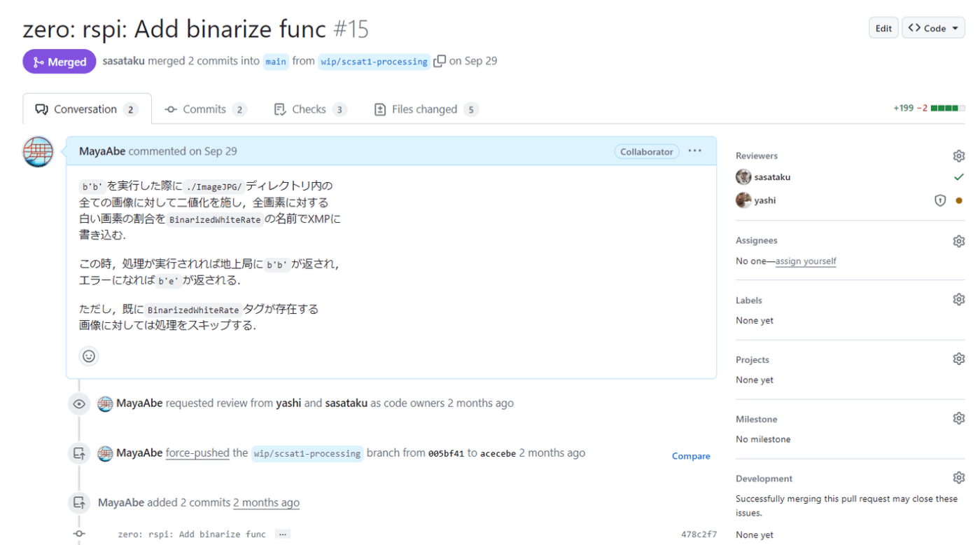Open the Reviewers settings gear

[x=958, y=156]
